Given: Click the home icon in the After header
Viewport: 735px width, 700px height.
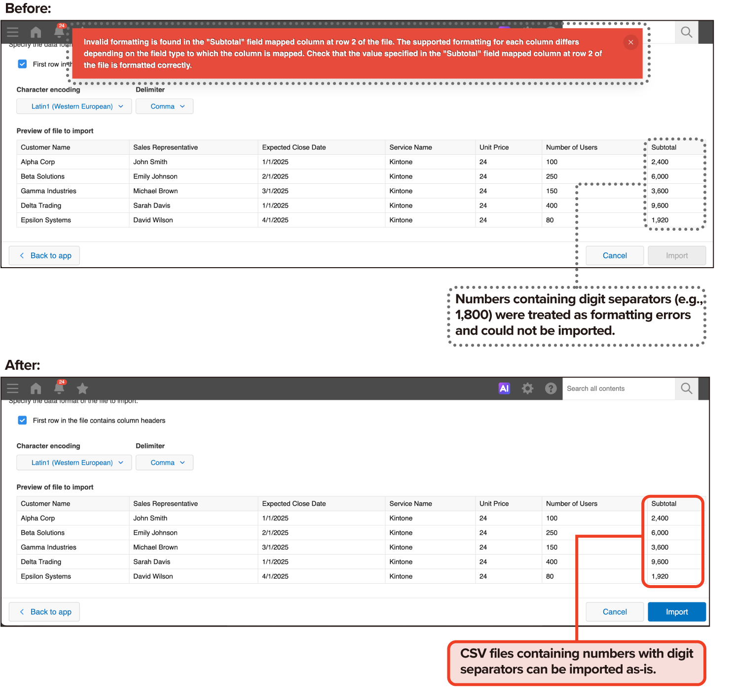Looking at the screenshot, I should (x=36, y=388).
